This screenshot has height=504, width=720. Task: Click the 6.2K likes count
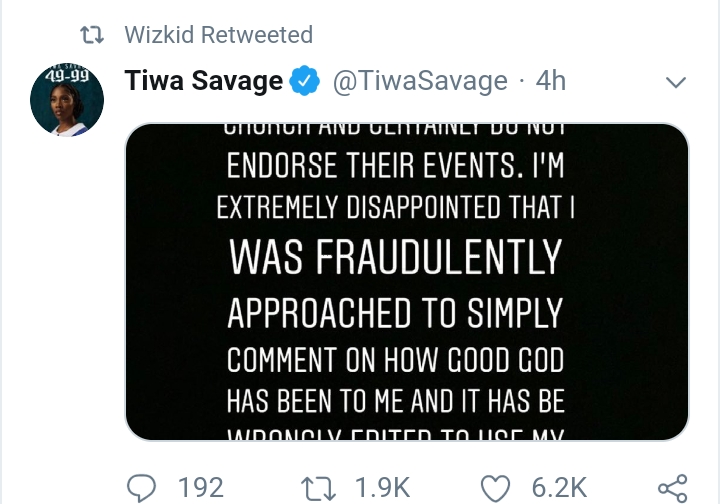pyautogui.click(x=558, y=487)
